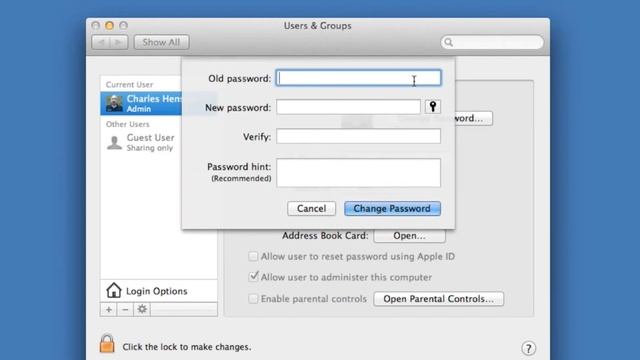Click Open Parental Controls button

pos(438,299)
